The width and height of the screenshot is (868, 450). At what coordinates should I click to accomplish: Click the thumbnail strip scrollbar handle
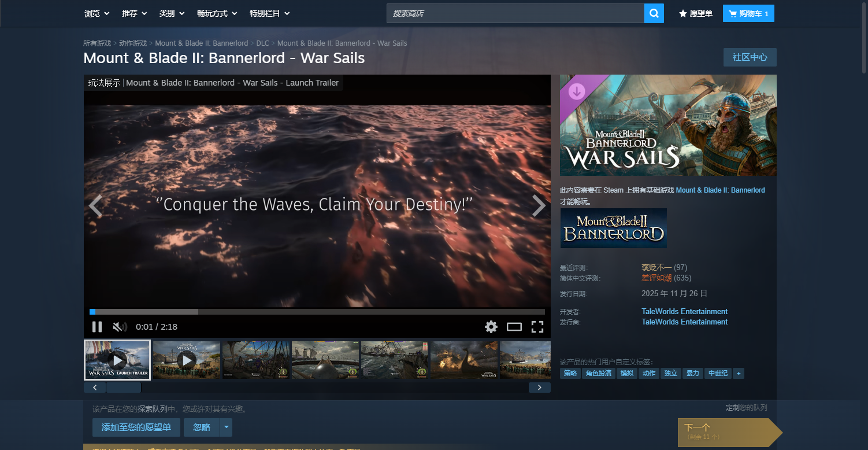tap(124, 388)
